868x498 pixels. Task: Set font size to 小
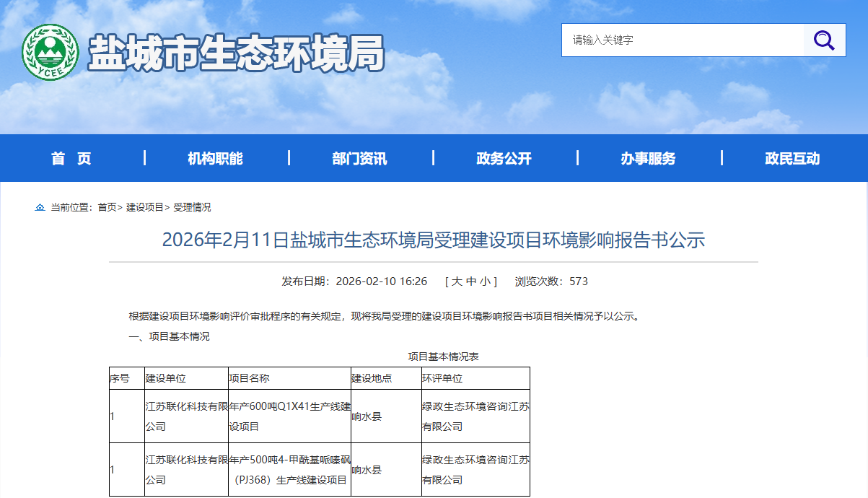(484, 281)
